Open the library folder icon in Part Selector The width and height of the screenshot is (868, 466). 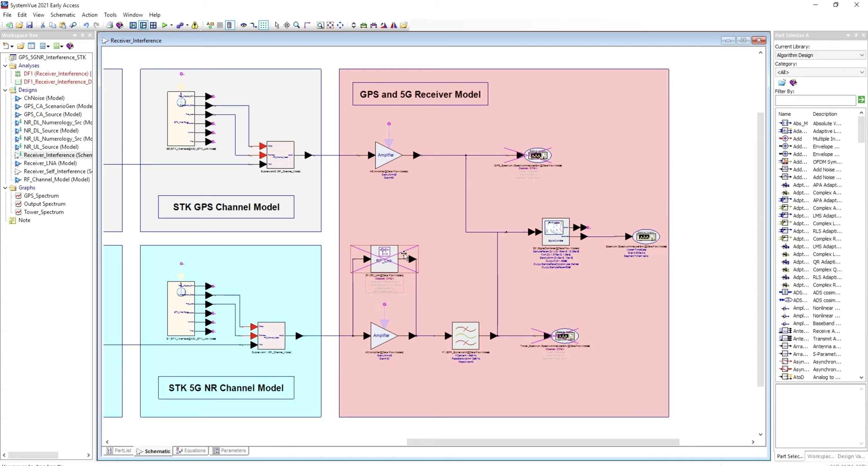tap(782, 83)
